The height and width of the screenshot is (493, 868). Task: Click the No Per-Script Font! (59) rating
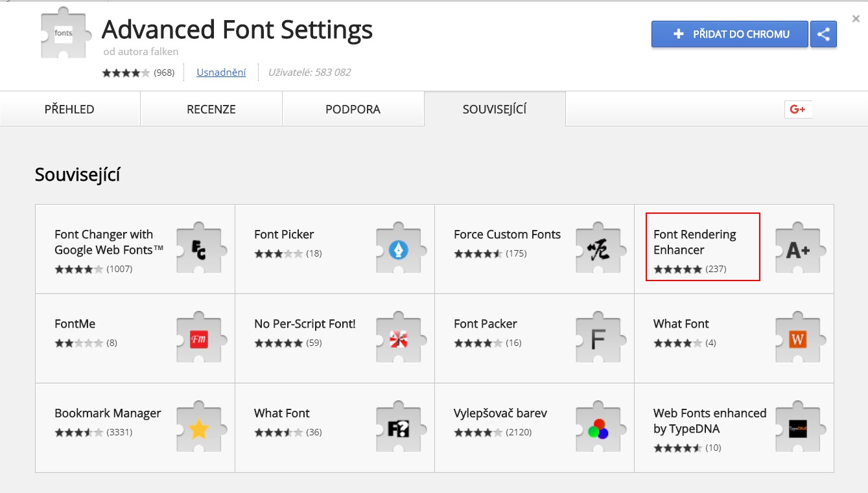tap(279, 343)
